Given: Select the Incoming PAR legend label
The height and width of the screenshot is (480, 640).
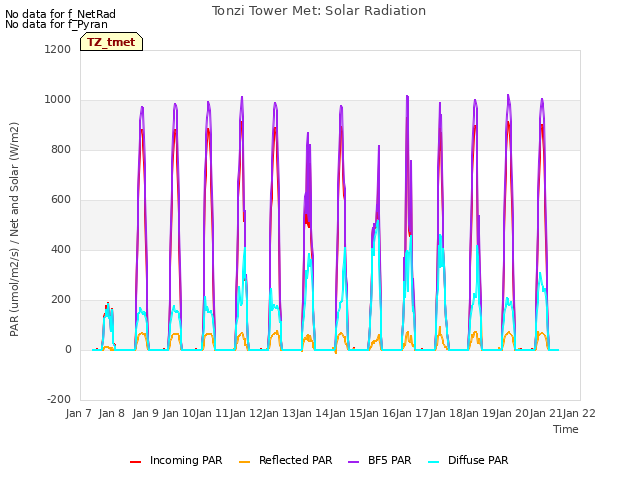Looking at the screenshot, I should point(186,460).
